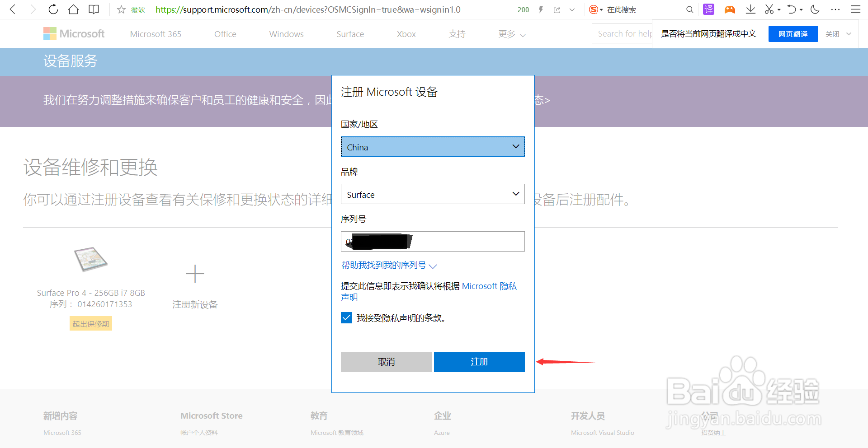Click the undo closed-tab arrow icon
The image size is (868, 448).
(x=792, y=9)
